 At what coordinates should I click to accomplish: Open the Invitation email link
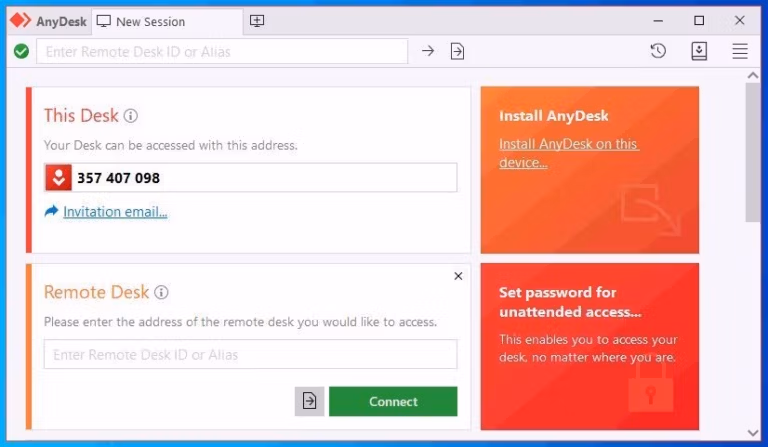point(115,212)
